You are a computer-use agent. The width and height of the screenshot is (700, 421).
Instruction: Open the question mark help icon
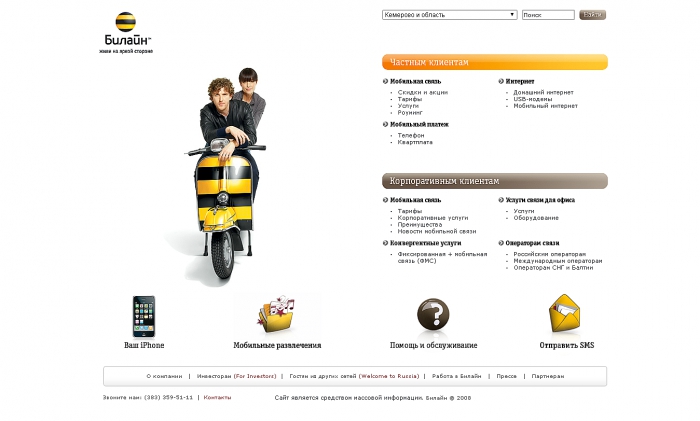(433, 314)
